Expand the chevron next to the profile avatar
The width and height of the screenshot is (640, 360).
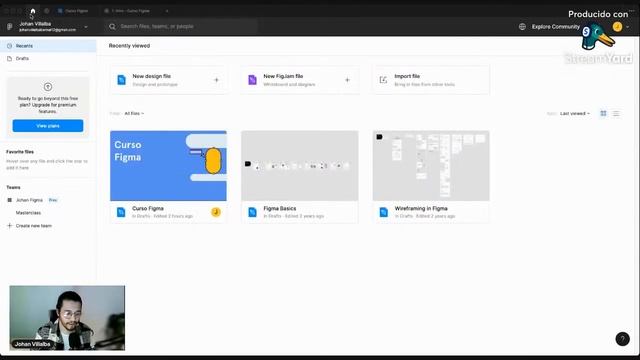tap(628, 27)
